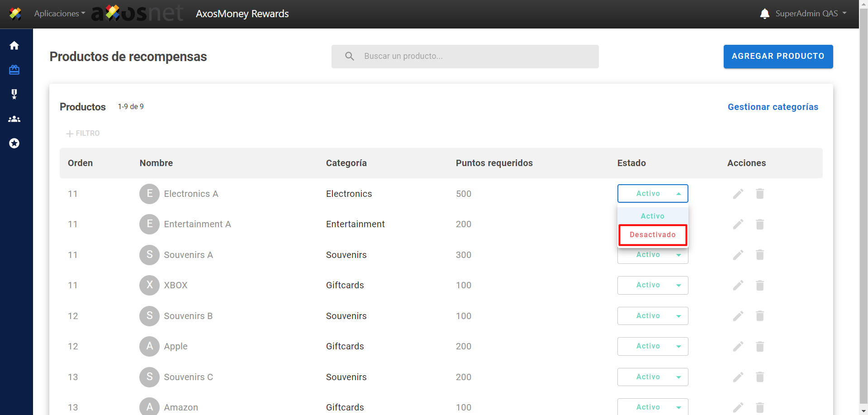This screenshot has width=868, height=415.
Task: Delete the Apple product row
Action: (x=759, y=346)
